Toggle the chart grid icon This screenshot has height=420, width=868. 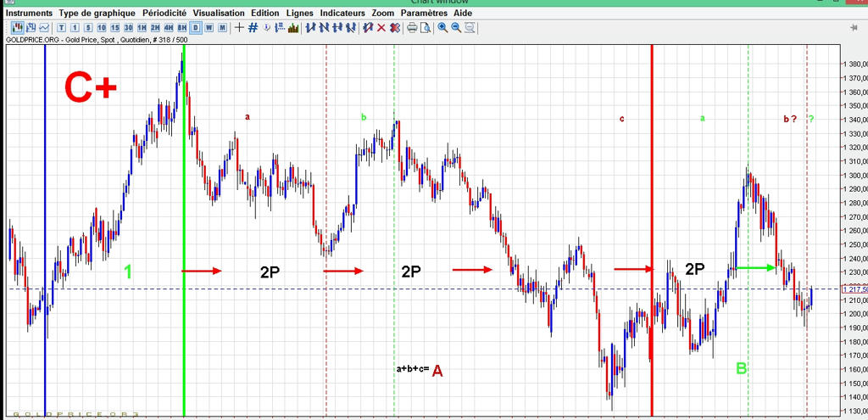(x=253, y=28)
